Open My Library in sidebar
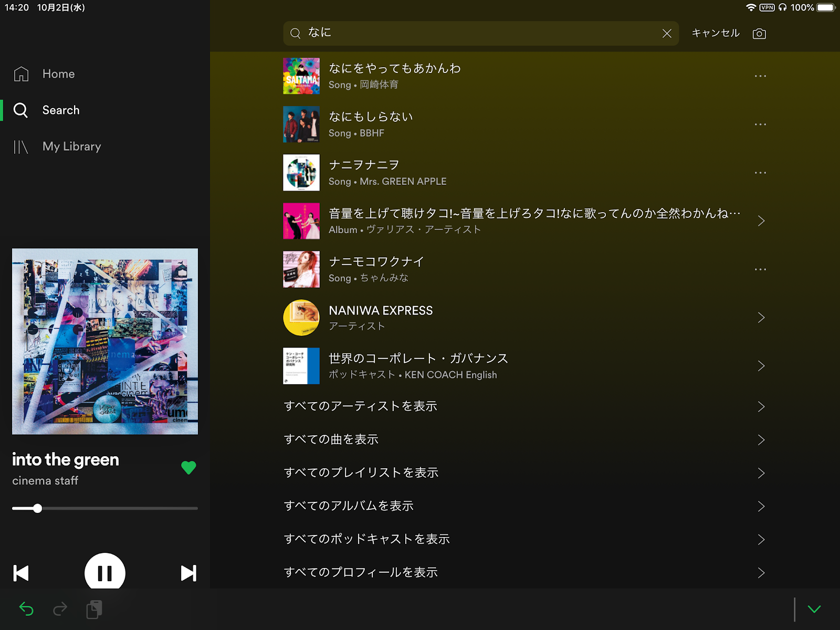 pyautogui.click(x=72, y=146)
